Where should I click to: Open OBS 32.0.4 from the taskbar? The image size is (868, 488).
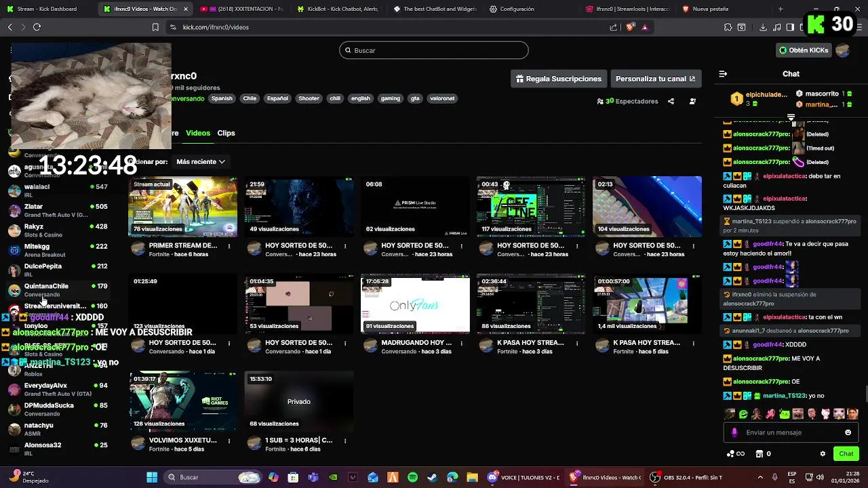[686, 477]
